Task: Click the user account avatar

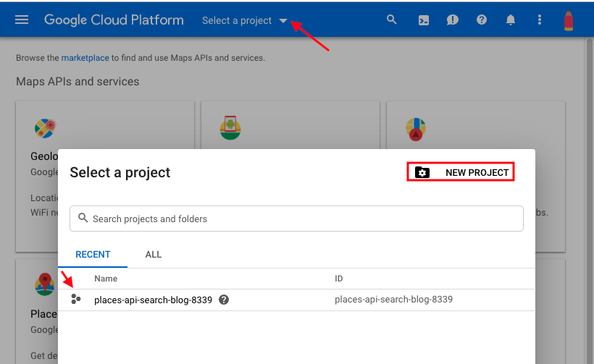Action: (x=569, y=20)
